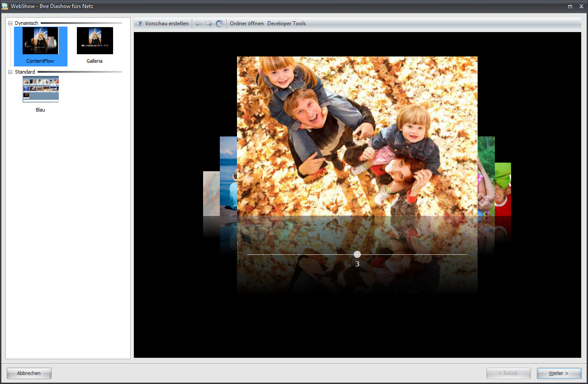This screenshot has height=384, width=588.
Task: Click the WebShow app icon in title bar
Action: 5,6
